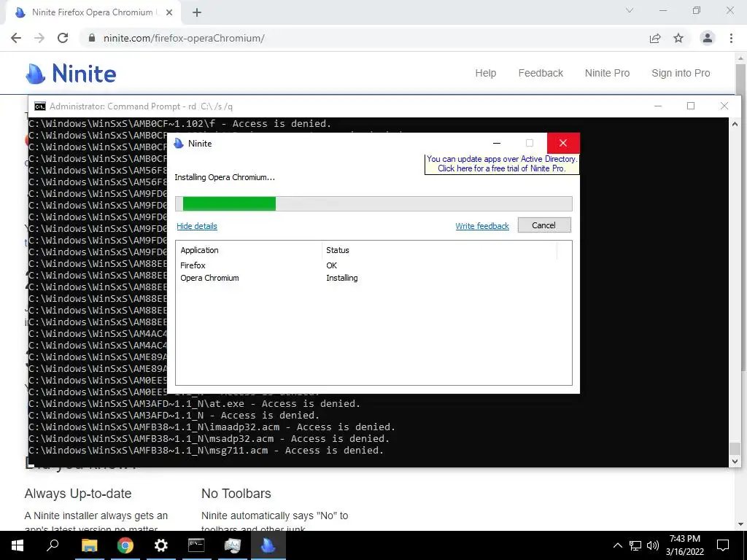Open a new Chrome tab
Screen dimensions: 747x560
(x=197, y=12)
